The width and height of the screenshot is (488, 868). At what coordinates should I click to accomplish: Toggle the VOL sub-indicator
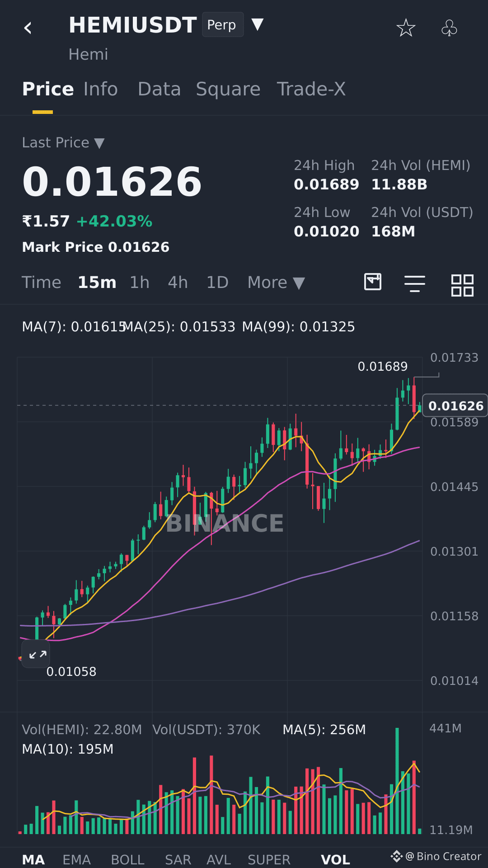[x=335, y=859]
